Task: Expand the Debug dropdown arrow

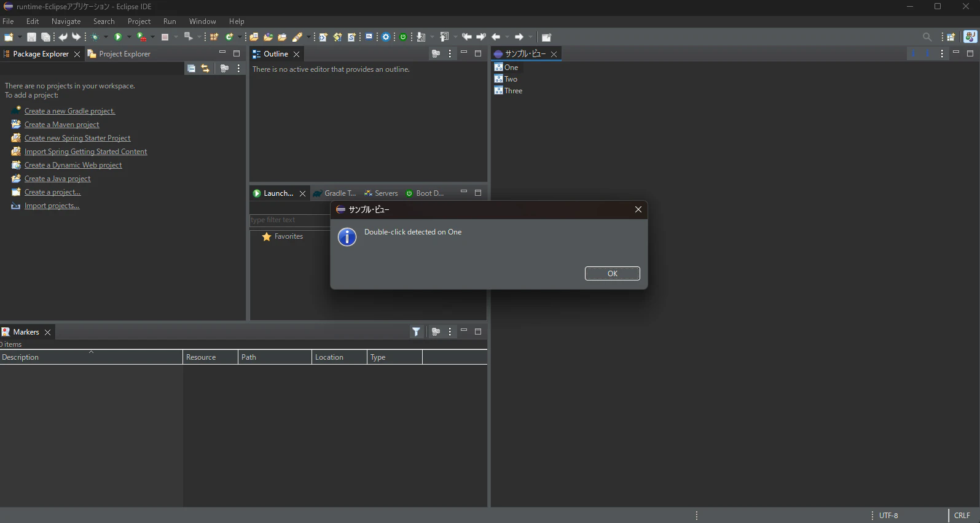Action: click(106, 37)
